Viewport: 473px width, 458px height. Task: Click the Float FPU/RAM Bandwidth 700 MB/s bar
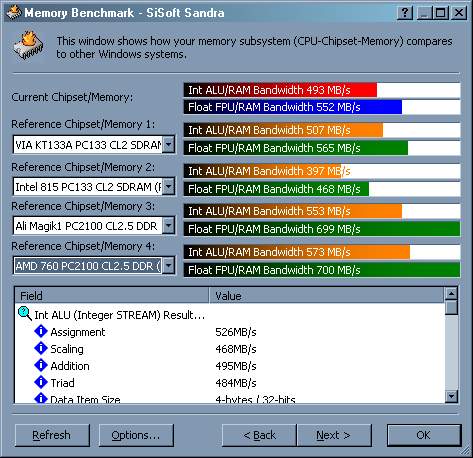(x=322, y=270)
